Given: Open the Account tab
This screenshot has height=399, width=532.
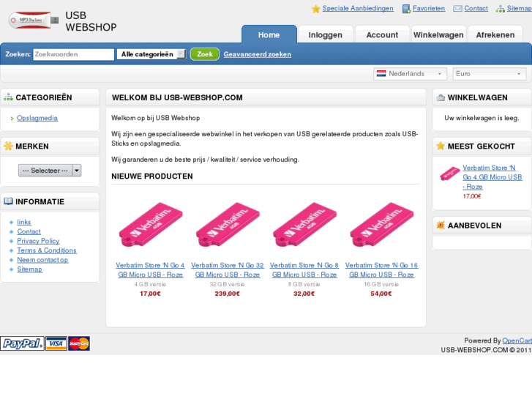Looking at the screenshot, I should (x=382, y=34).
